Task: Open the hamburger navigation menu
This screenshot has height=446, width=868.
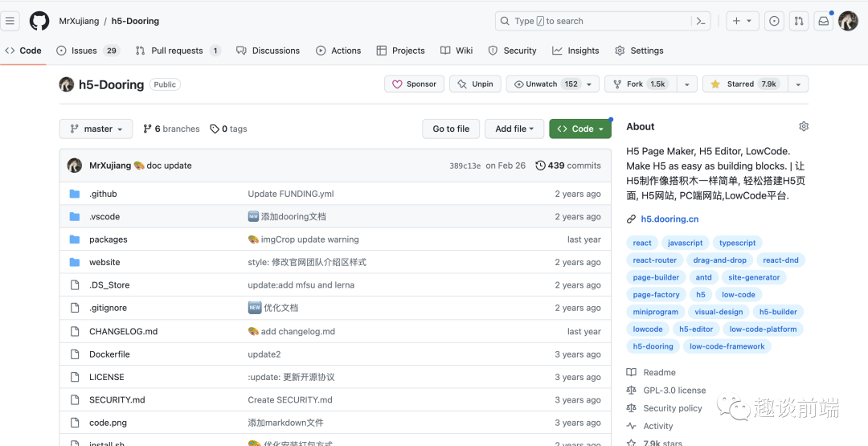Action: 11,21
